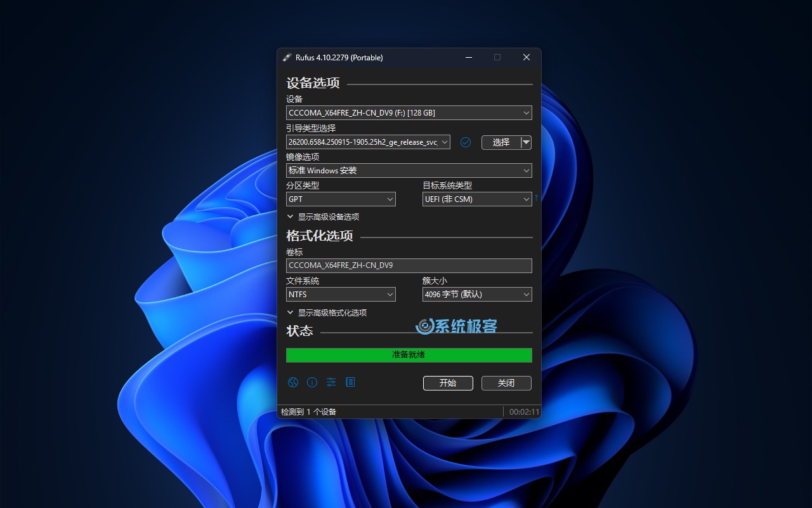This screenshot has width=812, height=508.
Task: Click the target system help question mark
Action: click(536, 198)
